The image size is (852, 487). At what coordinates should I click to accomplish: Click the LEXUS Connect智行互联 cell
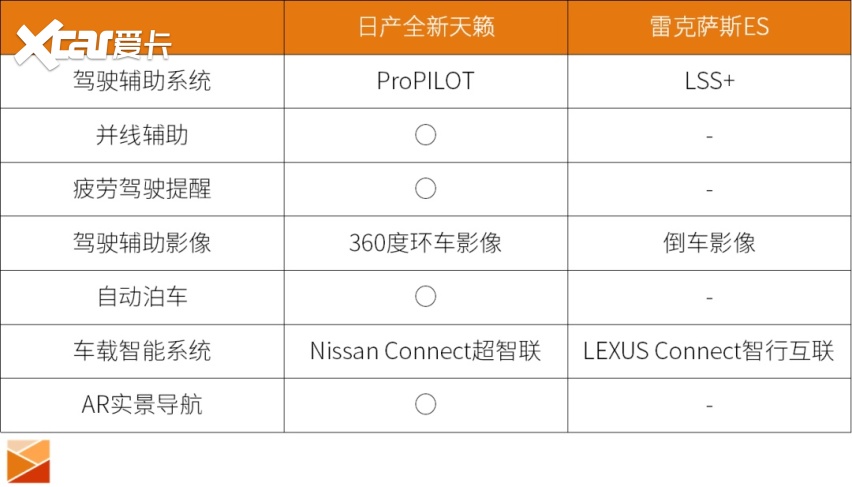709,351
